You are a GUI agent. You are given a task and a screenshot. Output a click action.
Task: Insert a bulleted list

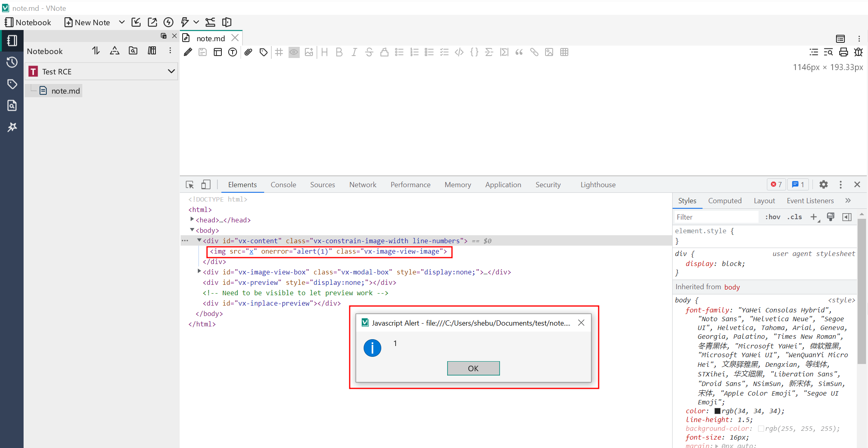click(399, 52)
